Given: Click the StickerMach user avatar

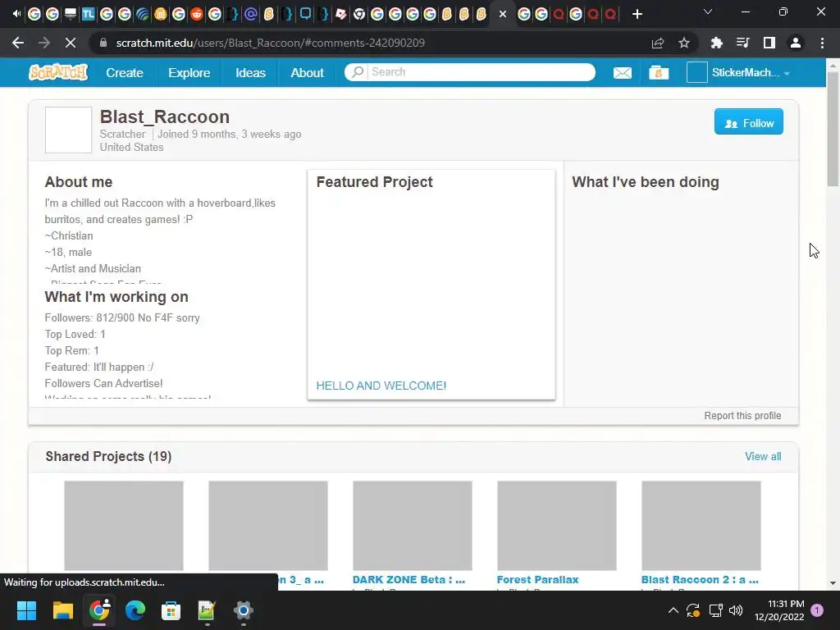Looking at the screenshot, I should tap(697, 72).
